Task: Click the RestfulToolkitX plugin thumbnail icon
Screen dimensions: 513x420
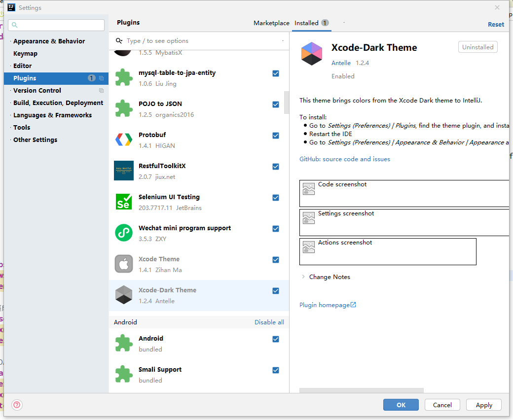Action: click(124, 171)
